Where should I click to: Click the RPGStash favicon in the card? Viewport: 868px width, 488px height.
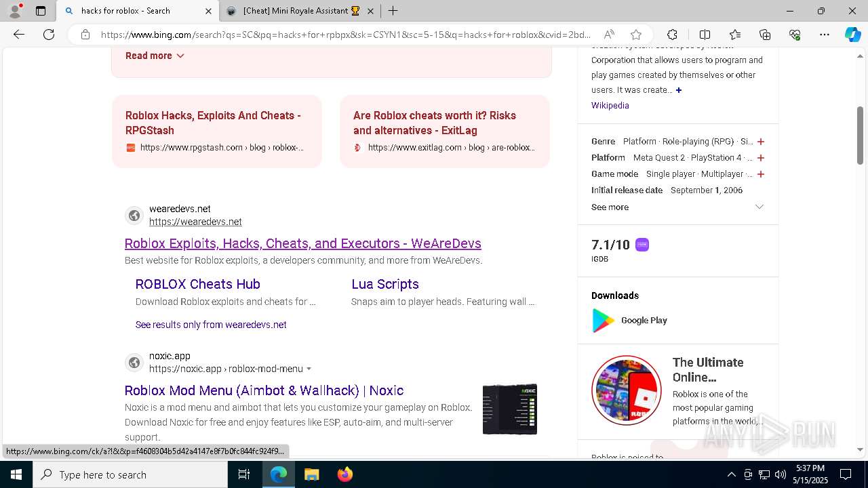pos(131,148)
